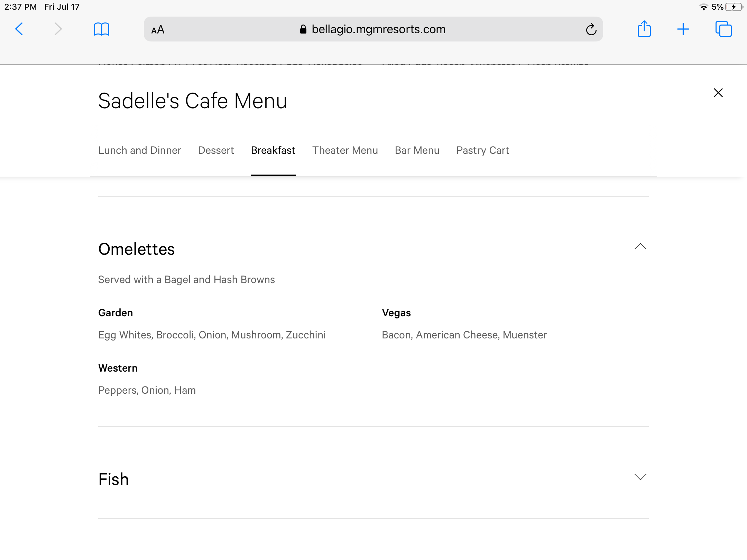Open the Theater Menu tab
The height and width of the screenshot is (560, 747).
click(x=345, y=150)
